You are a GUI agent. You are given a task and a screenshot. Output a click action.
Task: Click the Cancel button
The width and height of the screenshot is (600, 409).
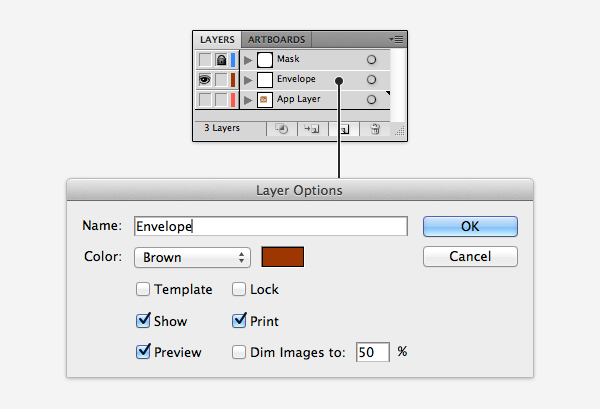[470, 256]
